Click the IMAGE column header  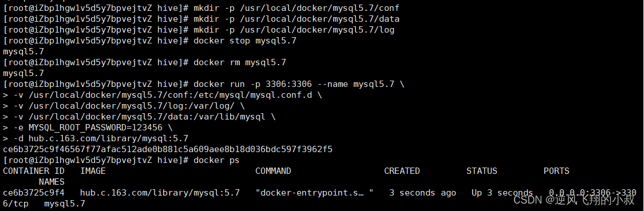[93, 171]
